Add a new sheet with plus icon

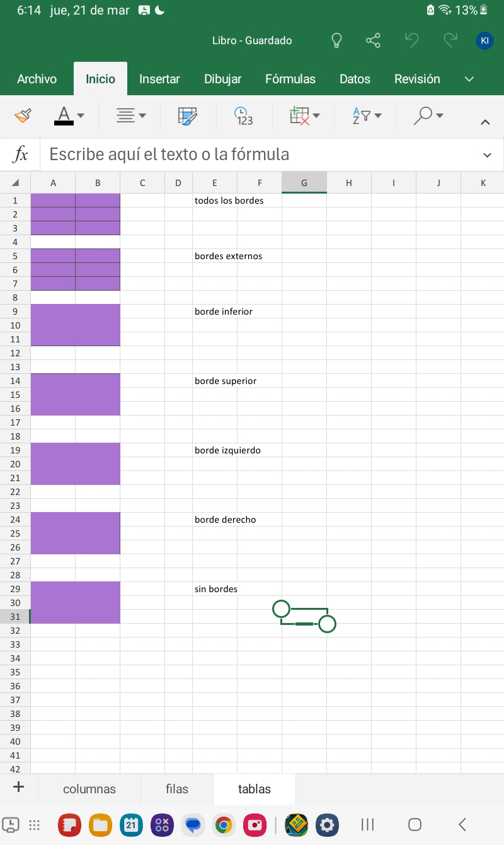point(18,786)
